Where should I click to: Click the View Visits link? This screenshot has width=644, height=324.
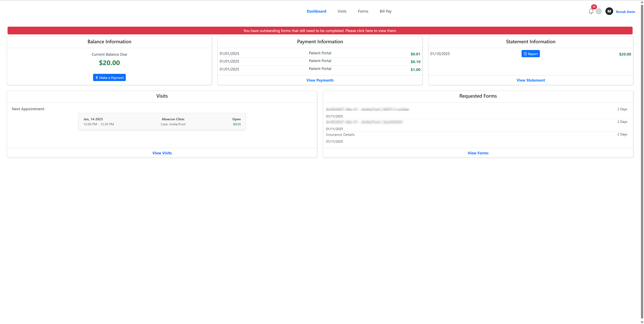162,153
